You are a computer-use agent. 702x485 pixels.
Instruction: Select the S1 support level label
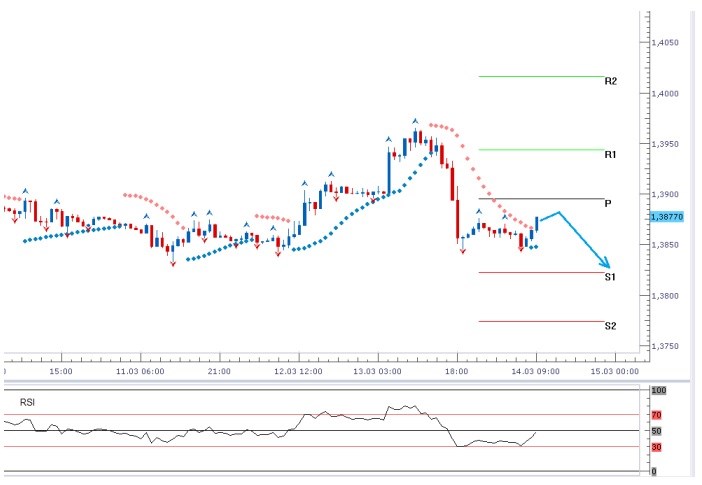point(610,277)
